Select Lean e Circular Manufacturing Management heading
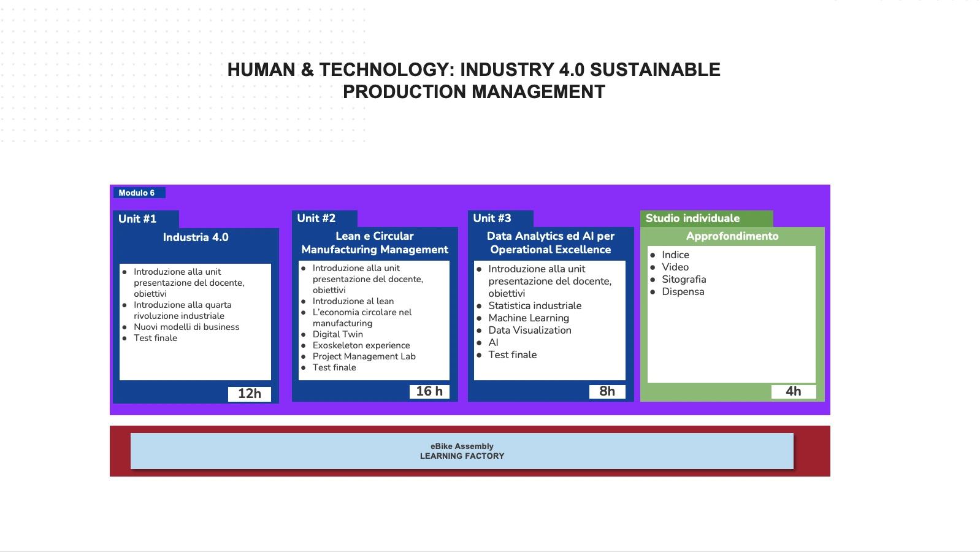 point(375,243)
